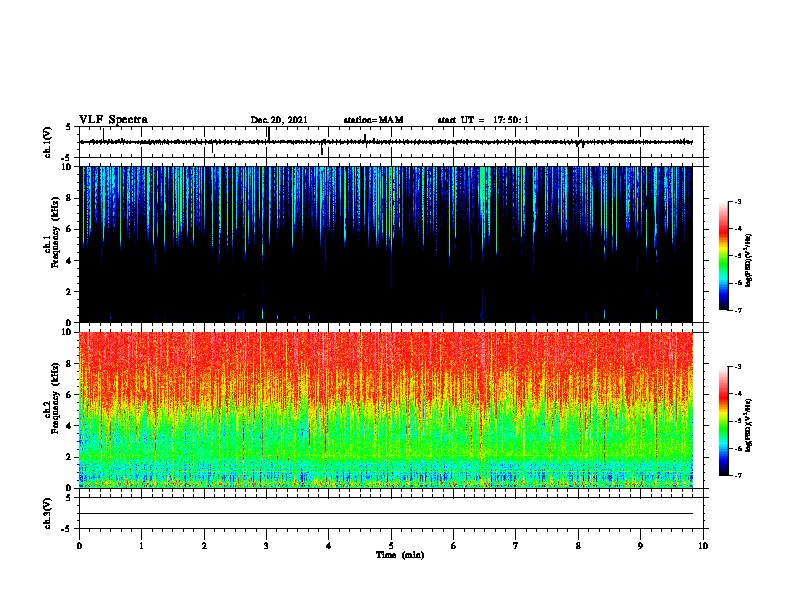The height and width of the screenshot is (612, 792).
Task: Click the "5" tick on ch.1(V) axis
Action: coord(69,127)
